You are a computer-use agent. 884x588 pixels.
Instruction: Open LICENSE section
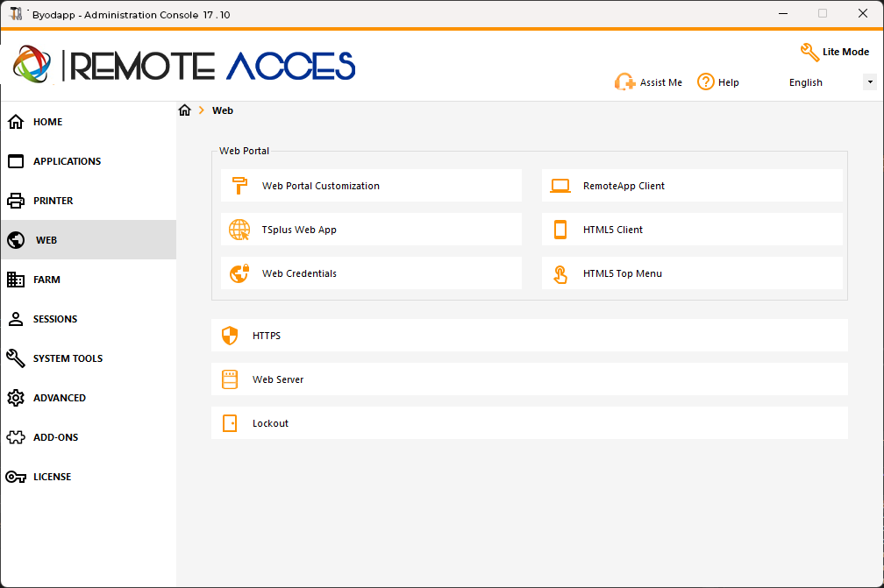(89, 477)
